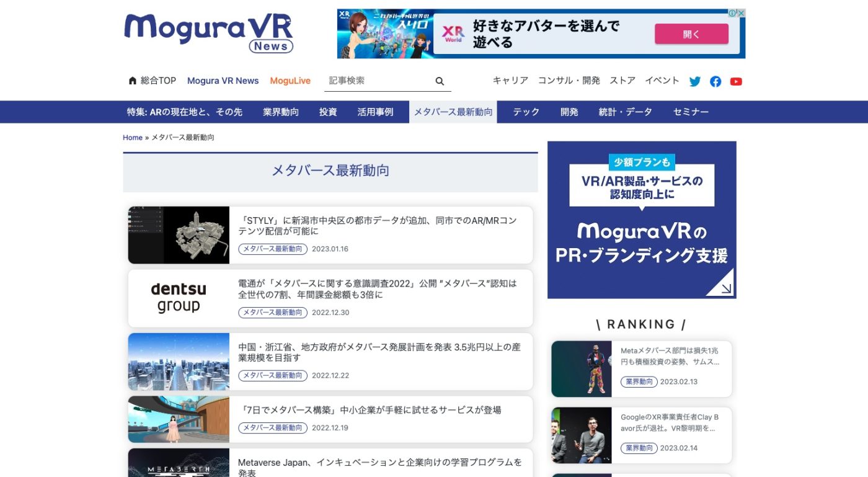Click 業界動向 tag dated 2023.02.14
The width and height of the screenshot is (868, 477).
639,448
